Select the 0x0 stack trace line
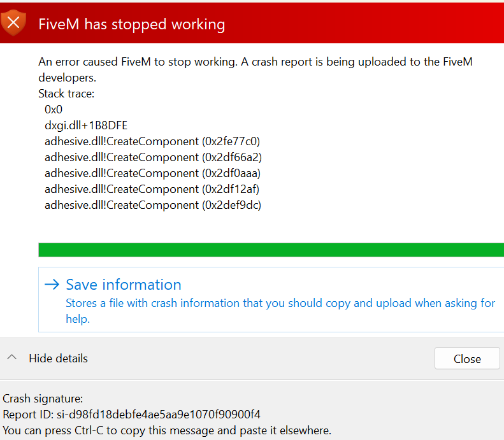504x440 pixels. click(x=54, y=110)
